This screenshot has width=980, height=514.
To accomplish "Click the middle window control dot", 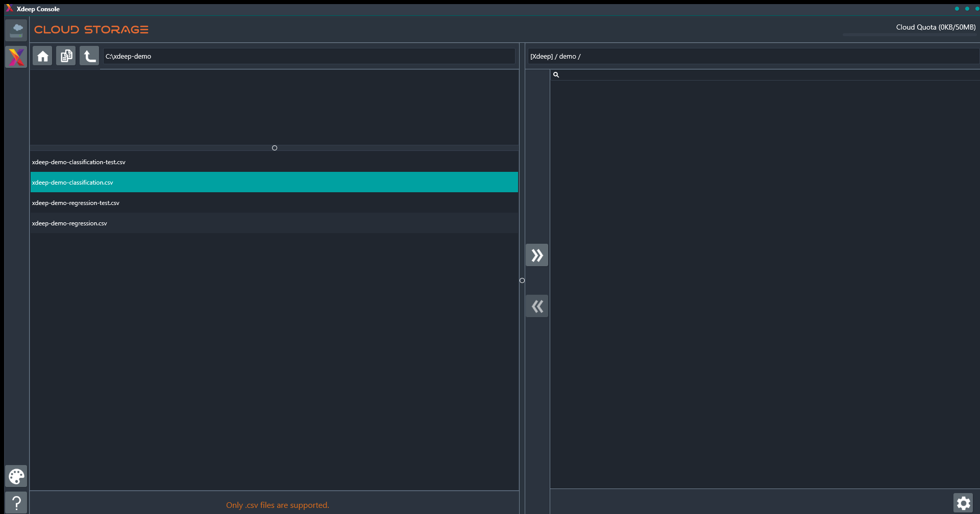I will [x=967, y=9].
